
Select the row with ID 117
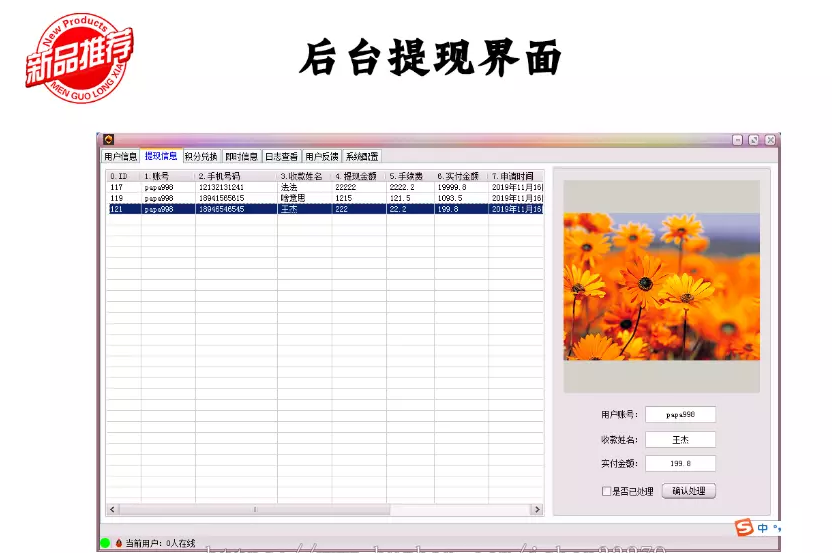325,187
